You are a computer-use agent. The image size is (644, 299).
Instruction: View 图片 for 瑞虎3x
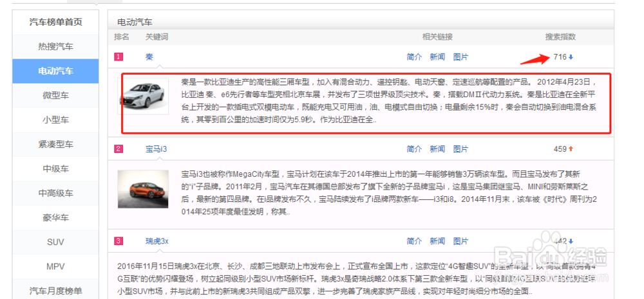(x=460, y=241)
